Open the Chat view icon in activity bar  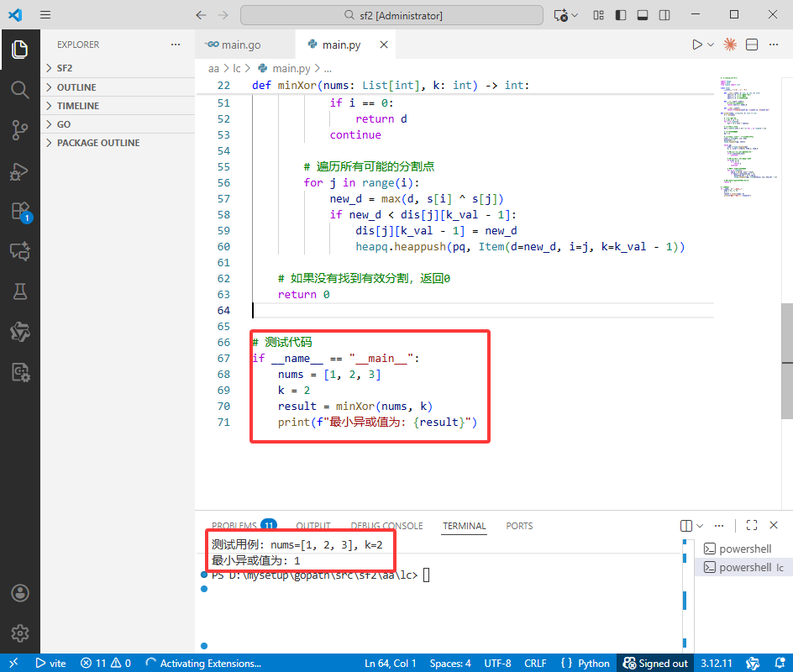click(x=19, y=251)
